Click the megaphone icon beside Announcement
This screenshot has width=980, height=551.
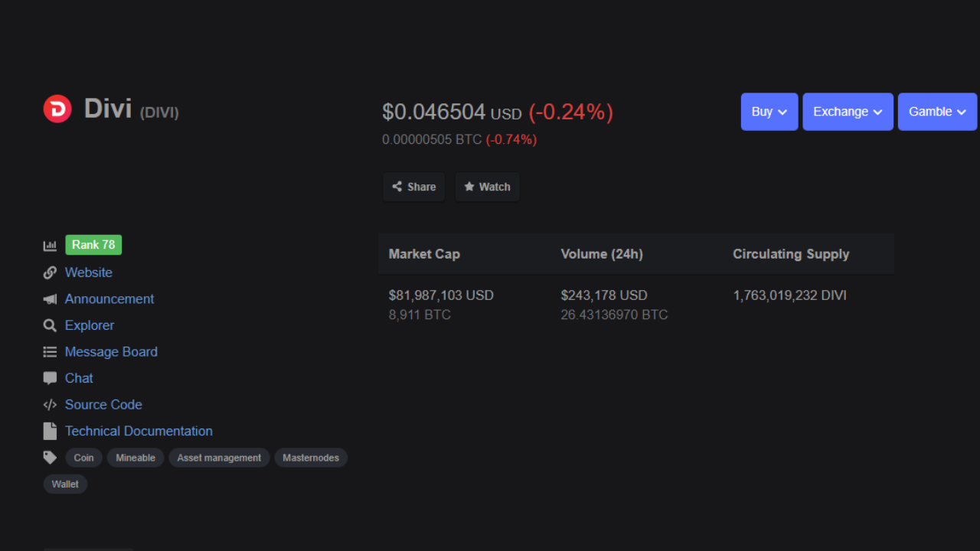tap(50, 299)
